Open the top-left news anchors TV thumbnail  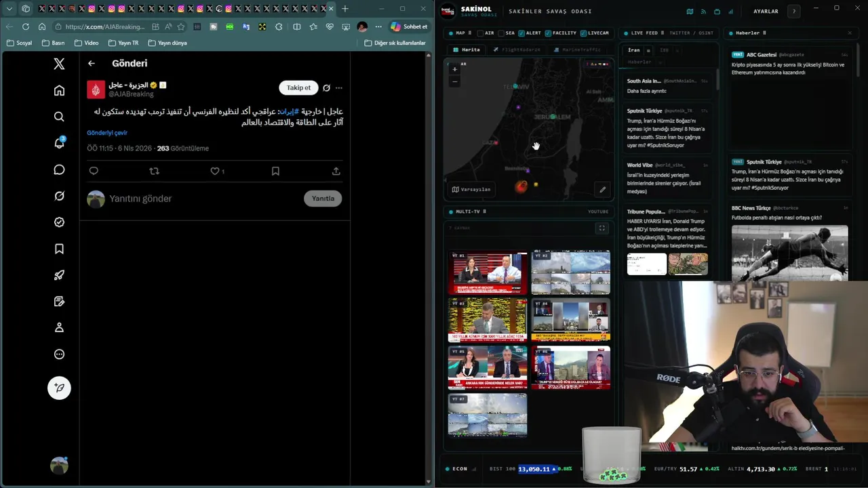point(488,272)
